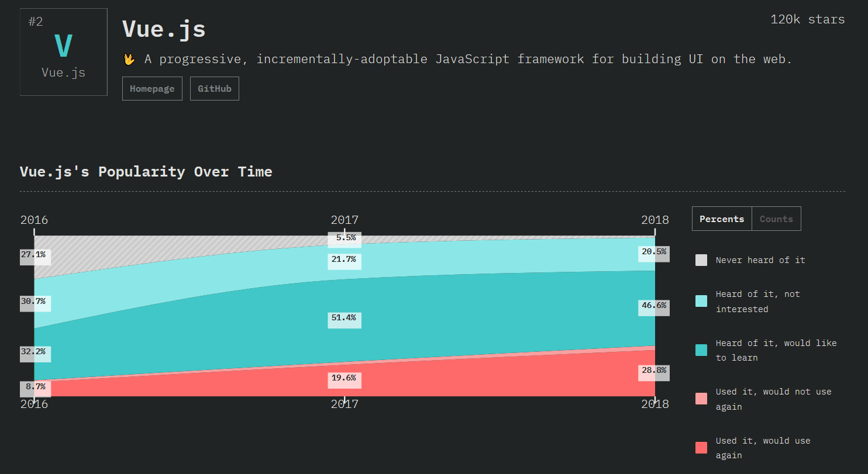Click 'Heard of it, would like to learn' swatch

click(x=701, y=350)
